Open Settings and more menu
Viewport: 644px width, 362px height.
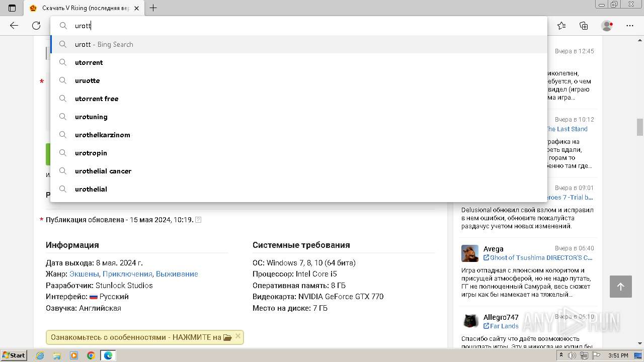click(630, 26)
